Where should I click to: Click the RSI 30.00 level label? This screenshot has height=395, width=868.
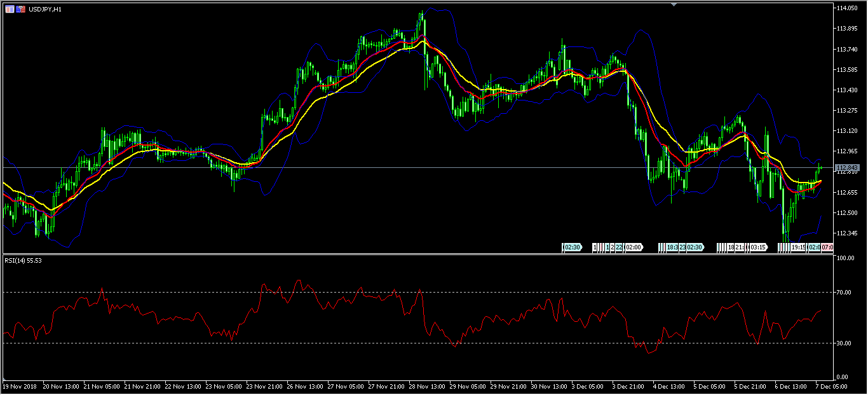pos(844,343)
